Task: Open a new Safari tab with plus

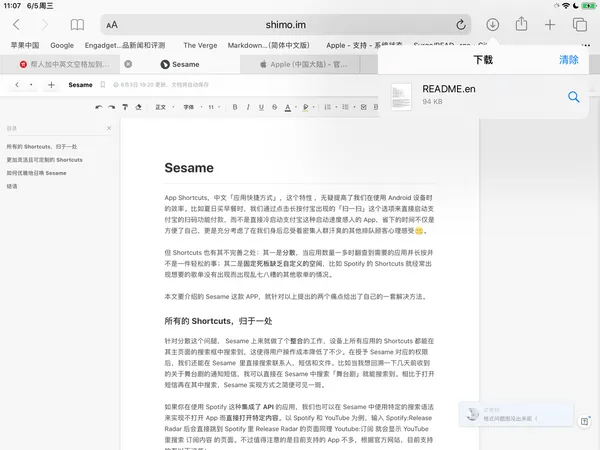Action: [x=550, y=25]
